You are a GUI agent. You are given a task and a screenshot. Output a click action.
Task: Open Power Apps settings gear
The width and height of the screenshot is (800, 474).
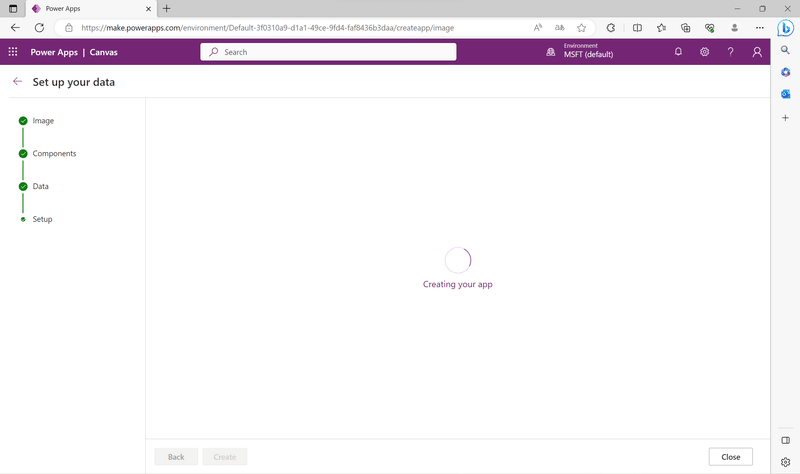click(x=704, y=52)
